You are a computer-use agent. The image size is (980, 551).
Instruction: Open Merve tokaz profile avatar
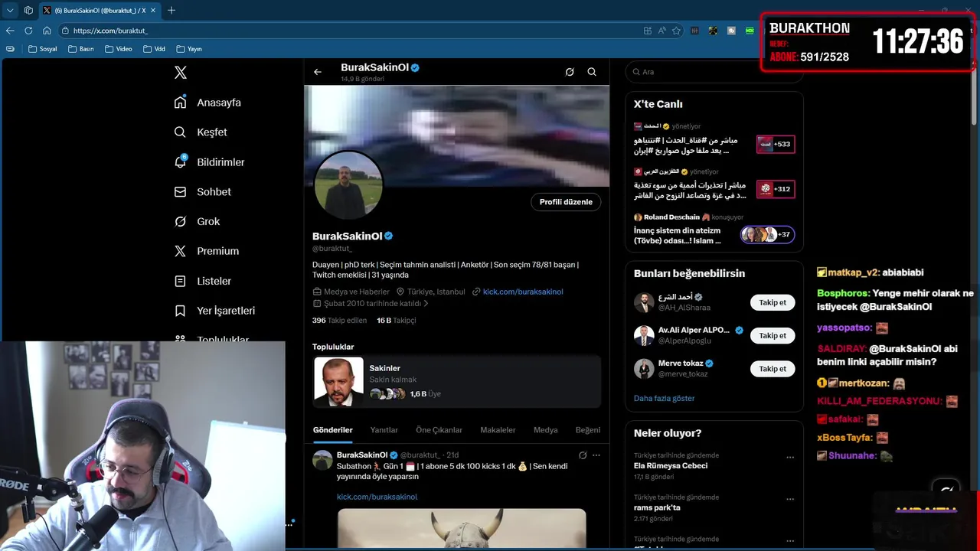coord(644,369)
